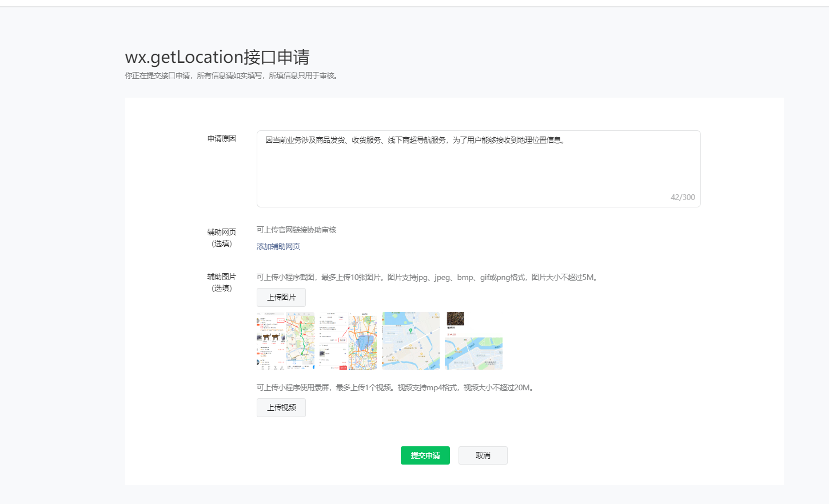Click the wx.getLocation接口申请 page title

pyautogui.click(x=217, y=57)
